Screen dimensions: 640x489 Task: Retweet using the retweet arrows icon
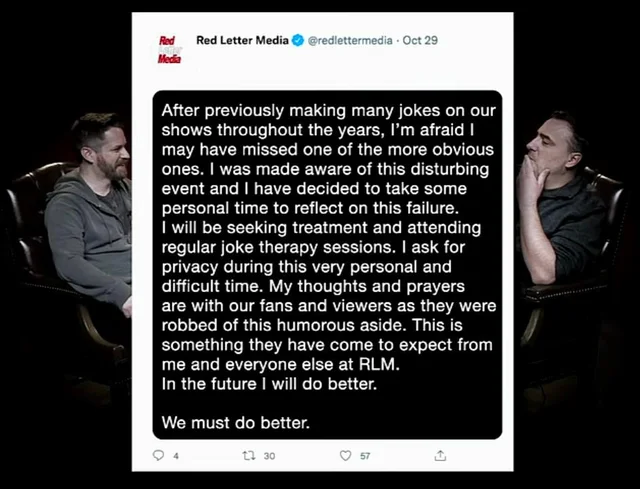[249, 455]
